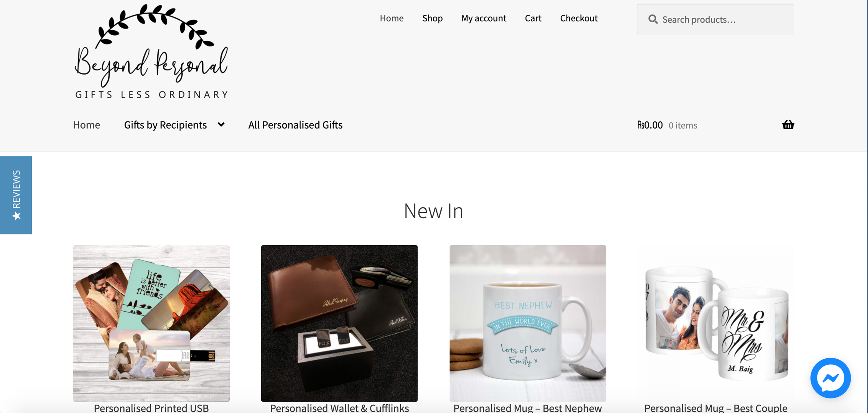Click Home in the top navigation
This screenshot has height=413, width=868.
click(x=391, y=18)
